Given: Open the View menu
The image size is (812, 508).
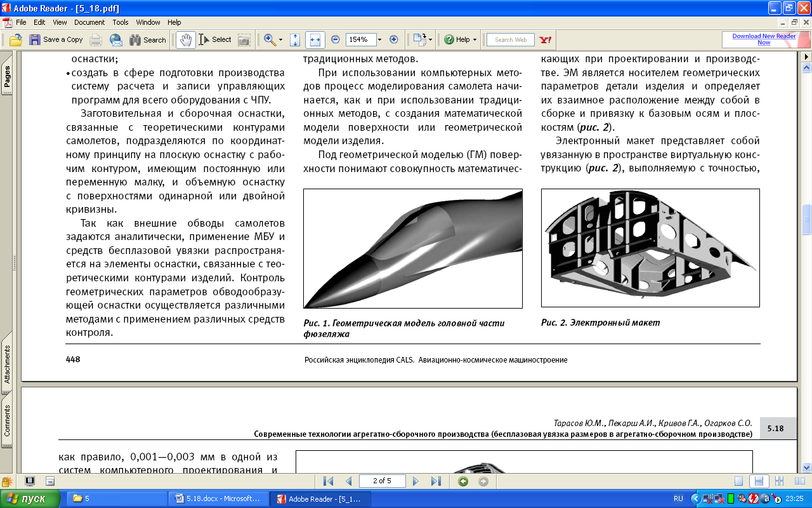Looking at the screenshot, I should click(60, 22).
